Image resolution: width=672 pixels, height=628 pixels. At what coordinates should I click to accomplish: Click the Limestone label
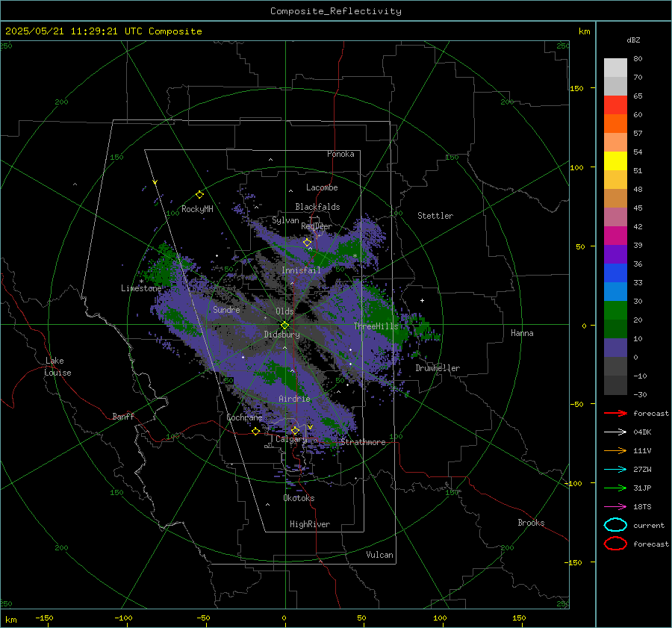[141, 288]
